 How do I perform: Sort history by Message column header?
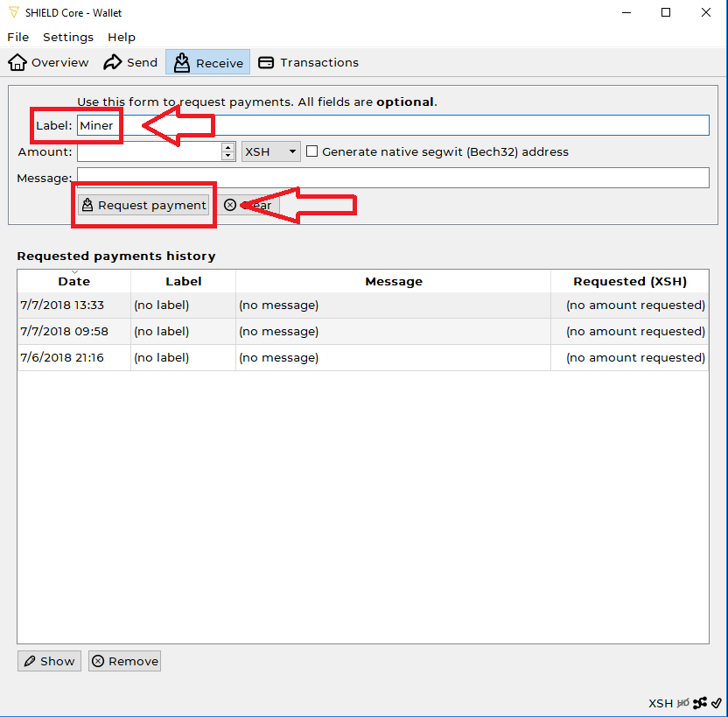[x=393, y=281]
